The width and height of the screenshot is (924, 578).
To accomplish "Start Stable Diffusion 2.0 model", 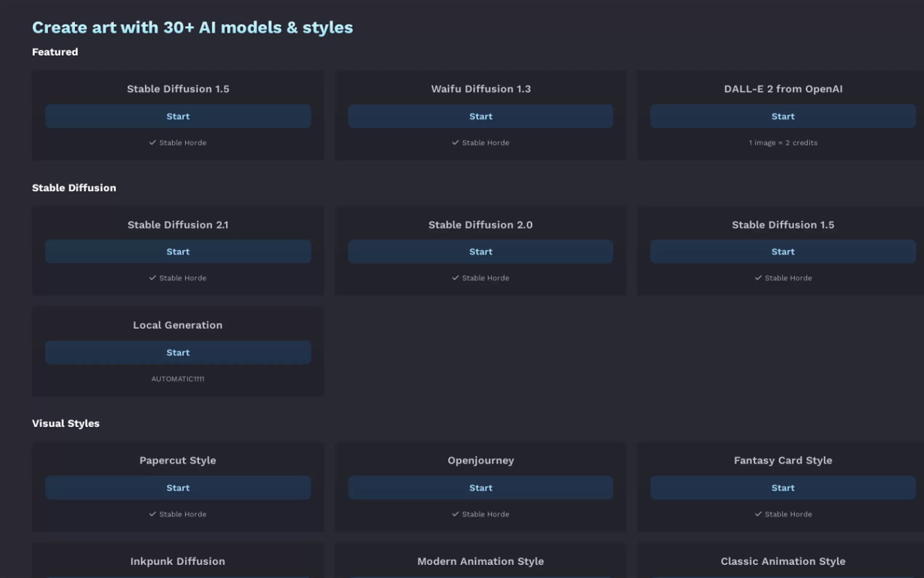I will click(x=480, y=252).
